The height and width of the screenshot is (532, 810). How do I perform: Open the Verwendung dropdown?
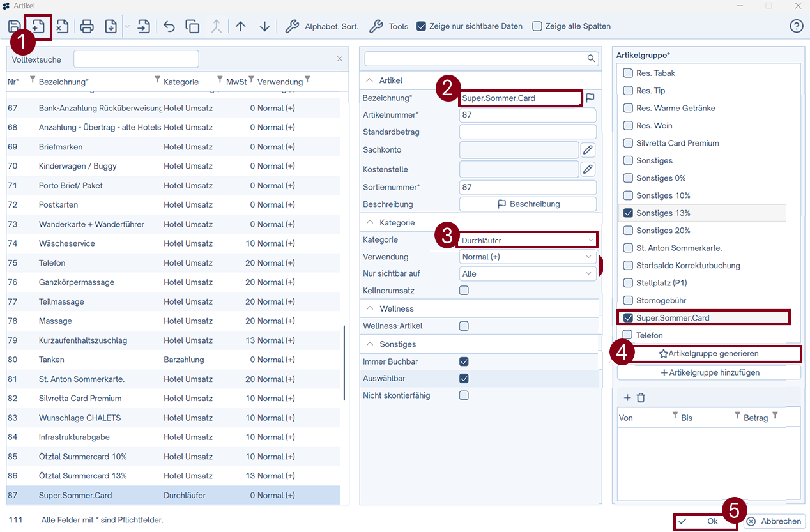528,257
